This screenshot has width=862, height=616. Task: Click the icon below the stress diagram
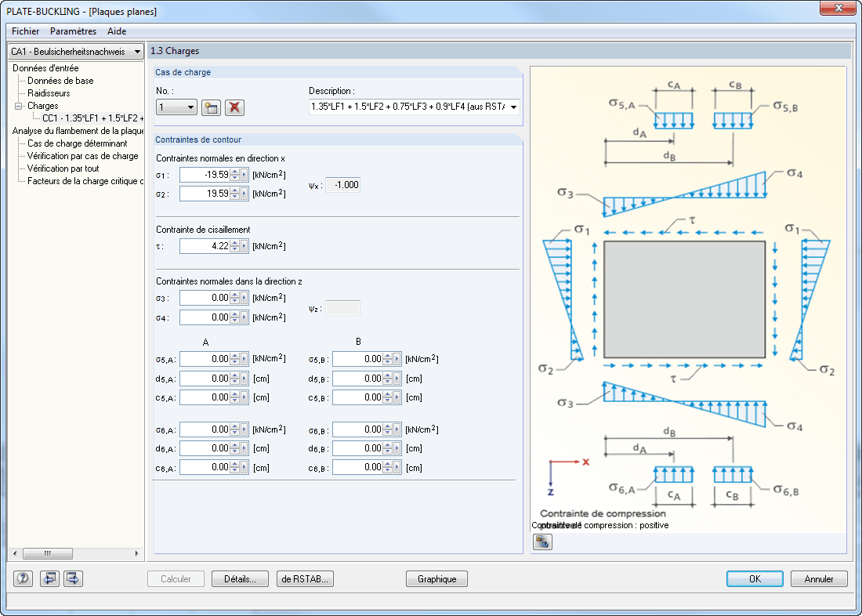click(542, 542)
